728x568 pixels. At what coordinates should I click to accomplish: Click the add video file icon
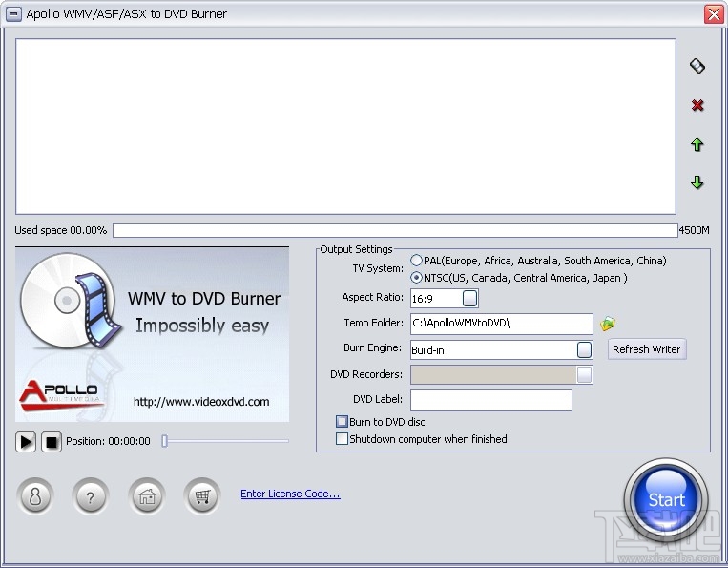(x=697, y=66)
